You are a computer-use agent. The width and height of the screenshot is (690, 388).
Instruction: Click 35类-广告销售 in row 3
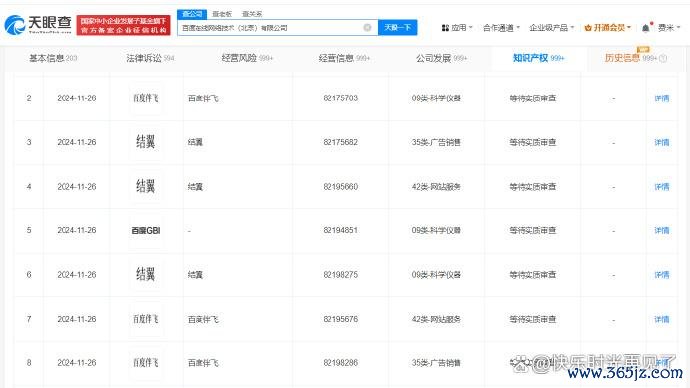pyautogui.click(x=436, y=142)
